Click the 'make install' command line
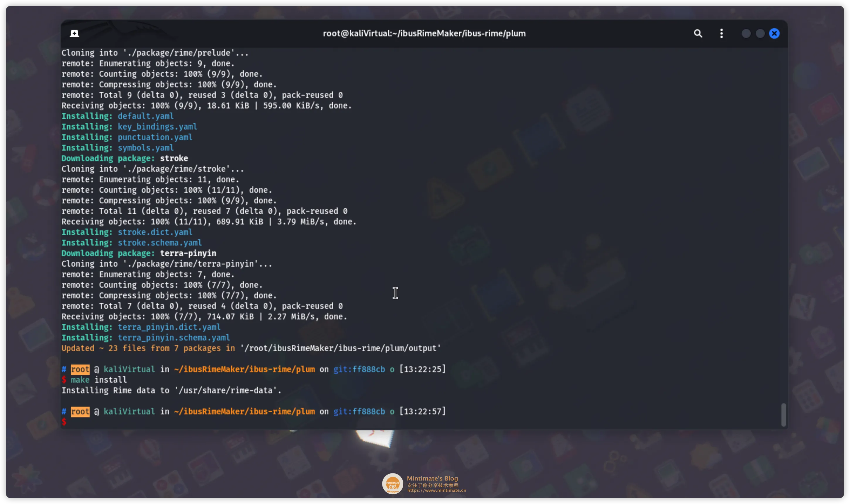 pos(94,380)
